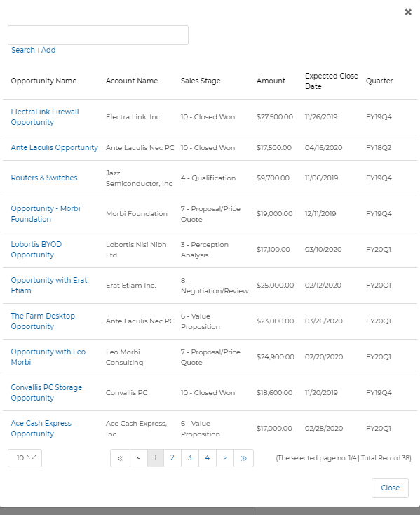This screenshot has width=420, height=515.
Task: Click account Jazz Semiconductor, Inc
Action: click(x=139, y=178)
